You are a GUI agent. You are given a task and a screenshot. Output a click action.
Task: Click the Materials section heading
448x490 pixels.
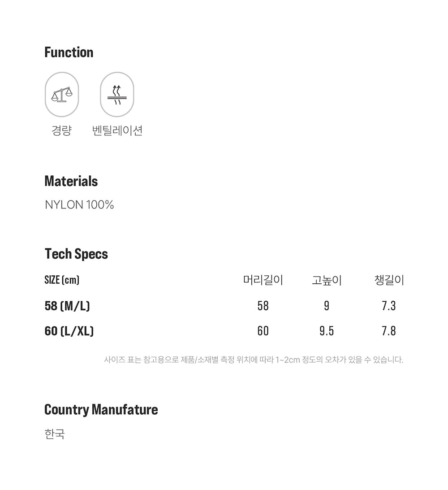click(x=71, y=182)
